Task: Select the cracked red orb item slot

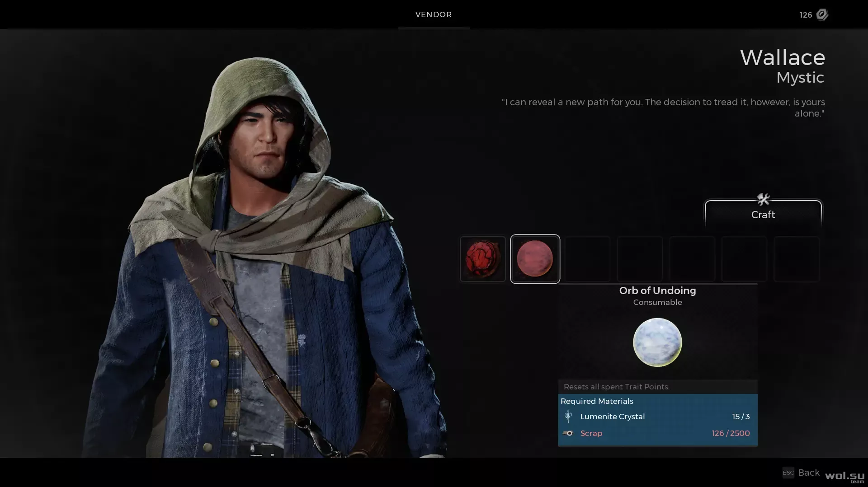Action: click(x=483, y=259)
